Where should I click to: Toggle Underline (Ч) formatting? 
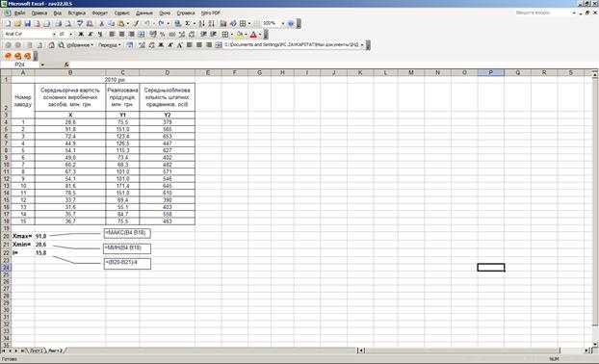[100, 35]
